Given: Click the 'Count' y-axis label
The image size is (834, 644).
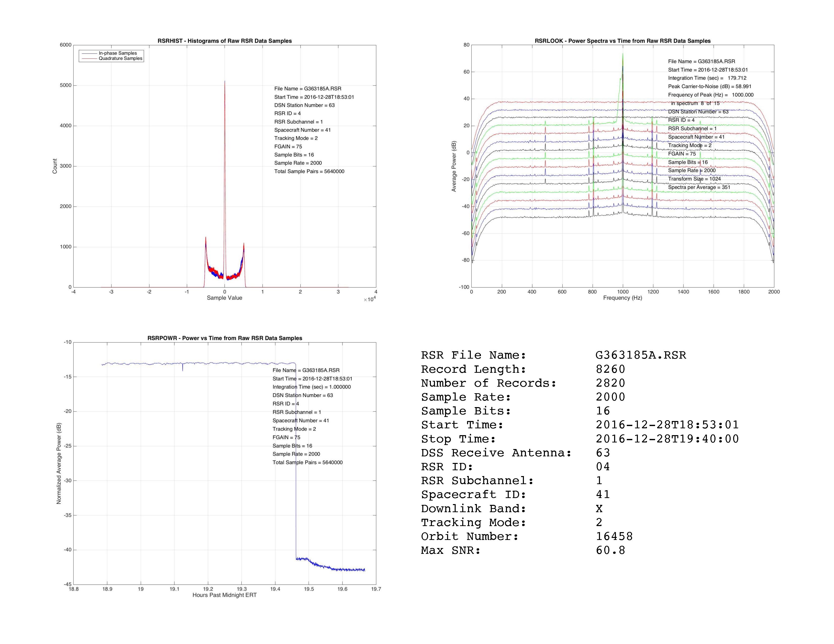Looking at the screenshot, I should tap(55, 166).
